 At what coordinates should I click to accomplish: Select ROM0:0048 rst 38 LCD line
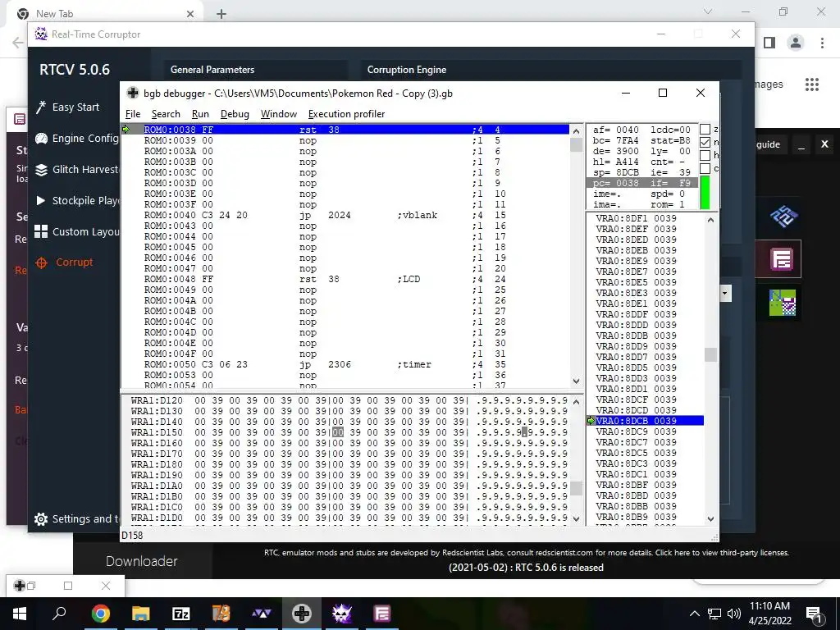345,279
